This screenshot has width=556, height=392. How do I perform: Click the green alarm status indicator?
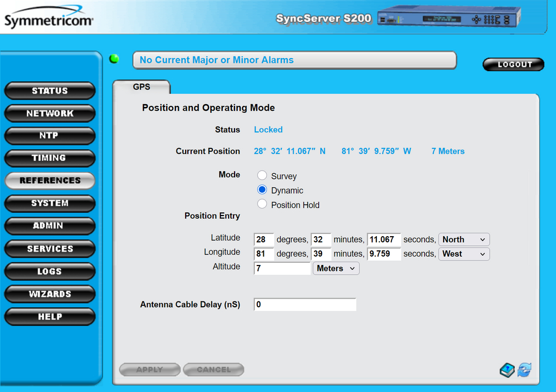coord(114,59)
